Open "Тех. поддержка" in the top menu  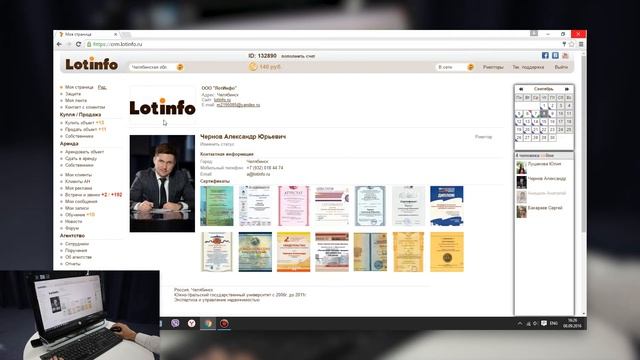point(528,67)
